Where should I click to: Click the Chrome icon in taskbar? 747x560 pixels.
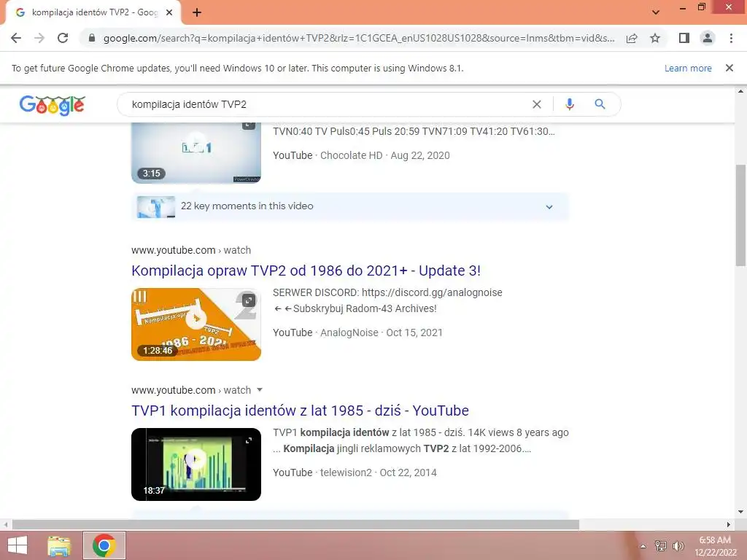pyautogui.click(x=104, y=545)
